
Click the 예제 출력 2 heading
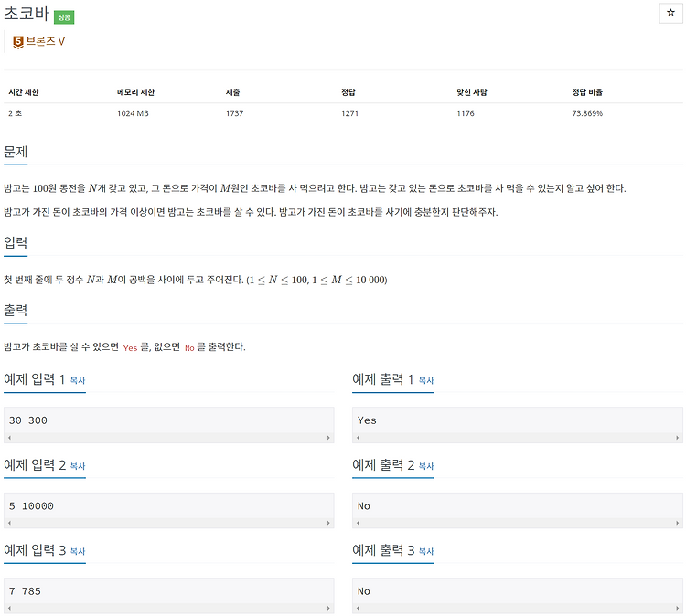(383, 464)
